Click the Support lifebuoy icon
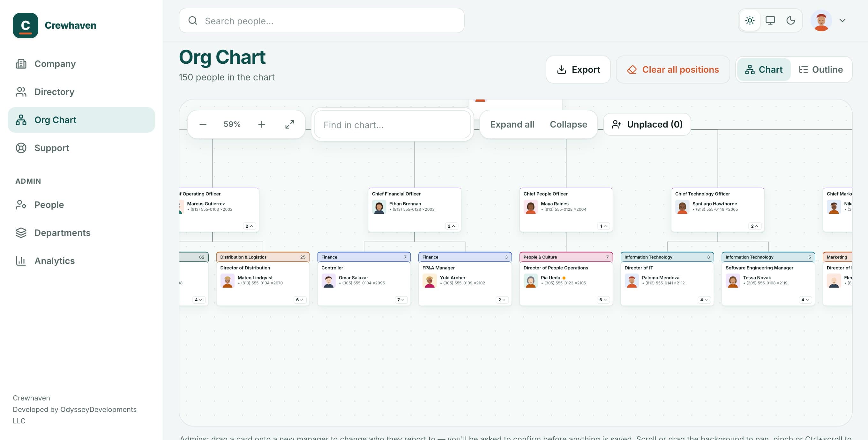 tap(21, 148)
